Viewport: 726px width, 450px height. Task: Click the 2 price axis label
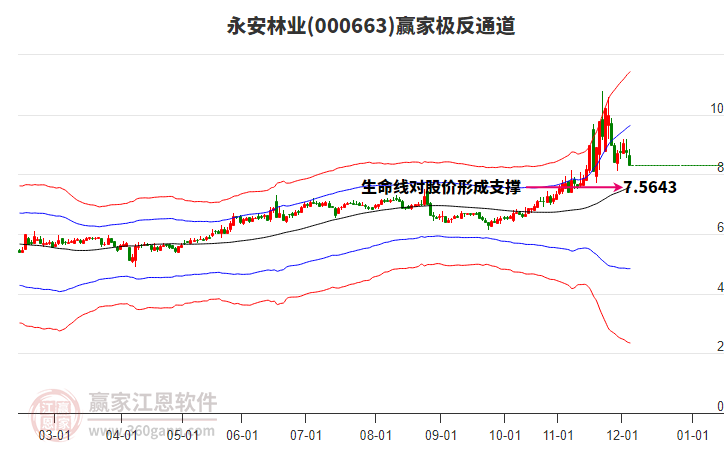(720, 346)
